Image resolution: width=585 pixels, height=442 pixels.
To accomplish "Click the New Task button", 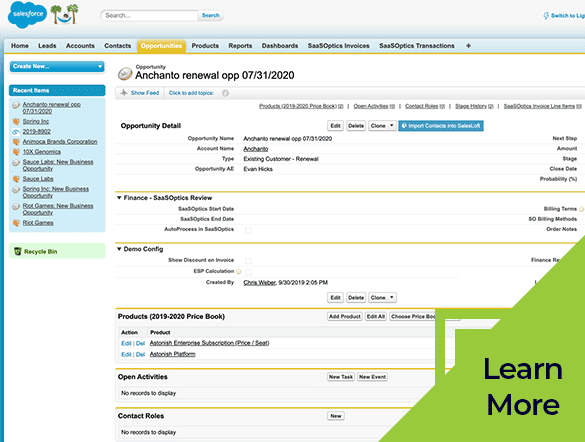I will (x=341, y=377).
